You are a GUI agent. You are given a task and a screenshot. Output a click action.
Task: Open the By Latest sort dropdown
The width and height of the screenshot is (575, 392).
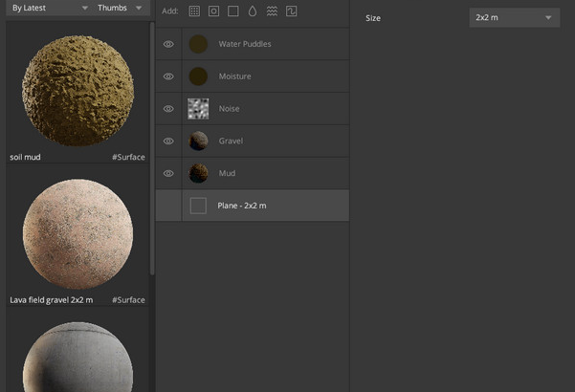click(50, 8)
